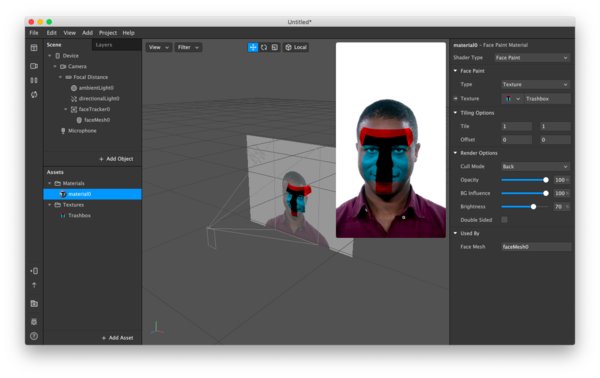This screenshot has width=600, height=378.
Task: Click the upload export arrow icon
Action: [x=34, y=285]
